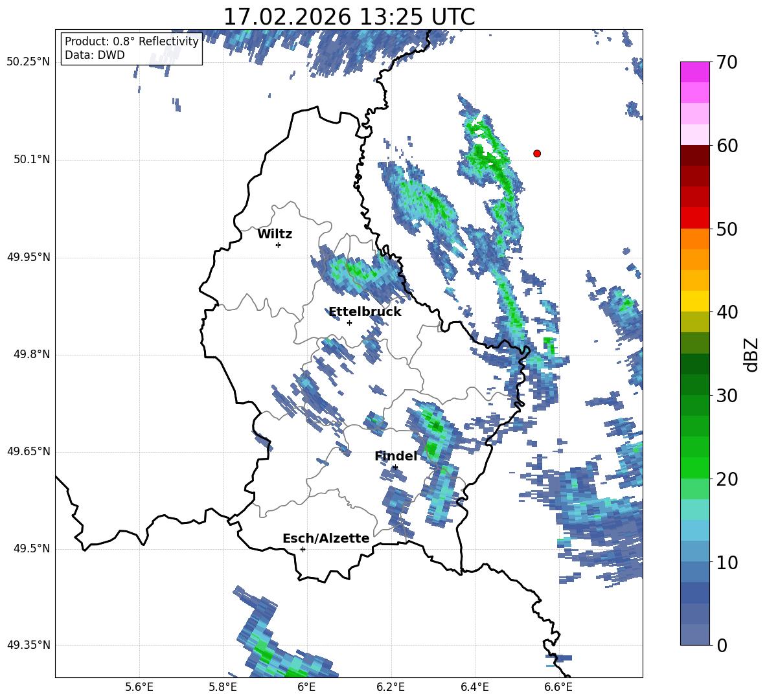Image resolution: width=767 pixels, height=700 pixels.
Task: Click the cross marker at Esch/Alzette
Action: click(x=303, y=549)
